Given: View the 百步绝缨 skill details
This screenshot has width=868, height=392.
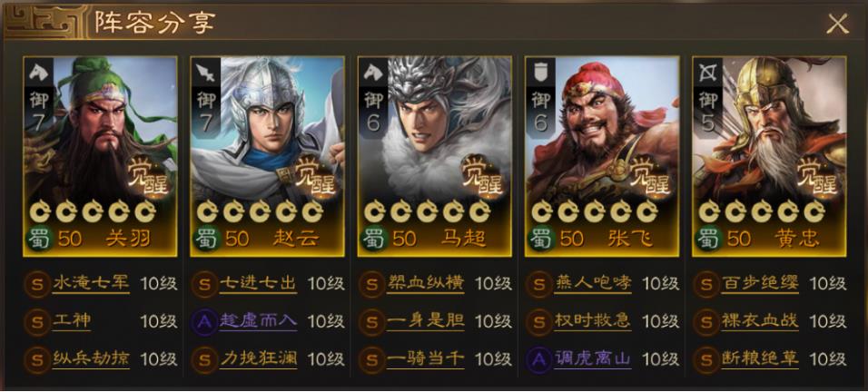Looking at the screenshot, I should (x=760, y=284).
